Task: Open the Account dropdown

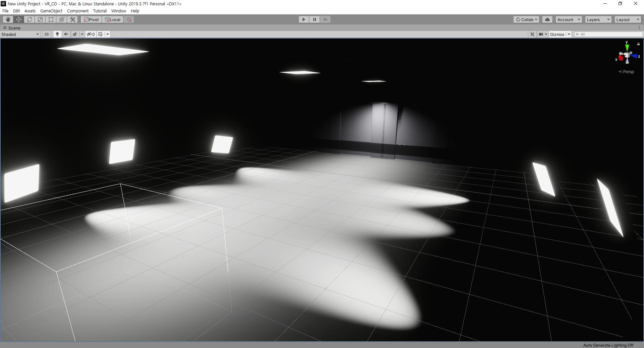Action: click(569, 19)
